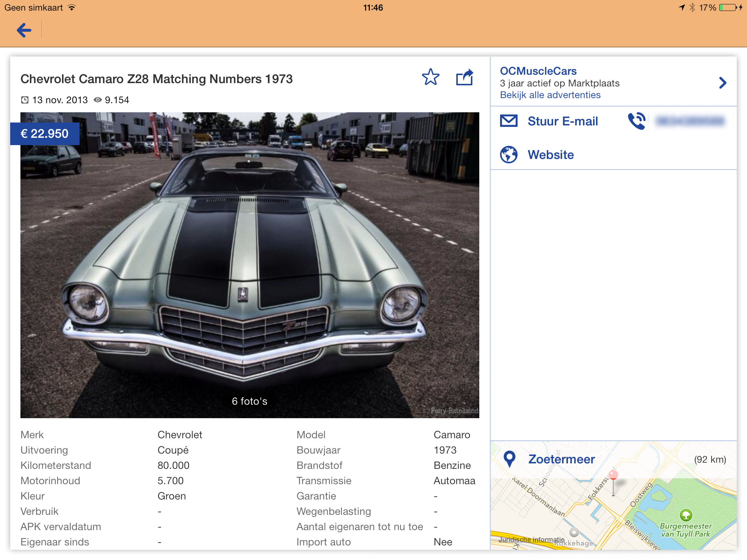
Task: Select the Merk value Chevrolet
Action: tap(180, 435)
